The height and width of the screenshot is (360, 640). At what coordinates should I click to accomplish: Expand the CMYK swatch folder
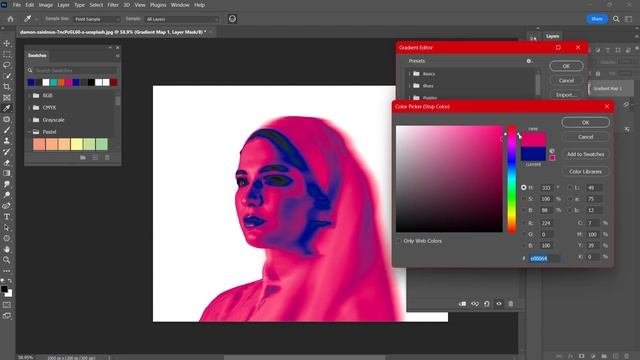click(29, 108)
